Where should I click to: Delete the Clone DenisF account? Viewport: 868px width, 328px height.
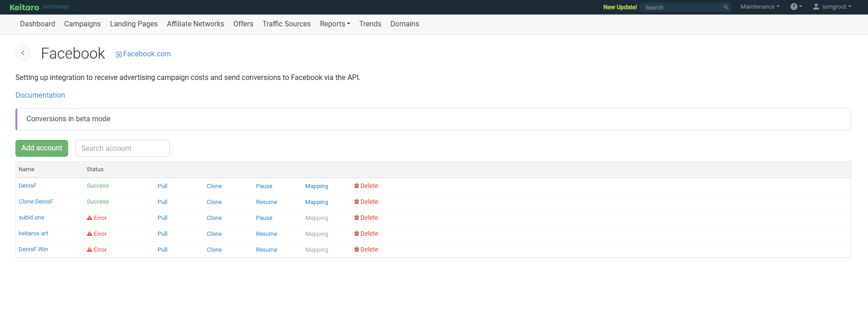(366, 202)
